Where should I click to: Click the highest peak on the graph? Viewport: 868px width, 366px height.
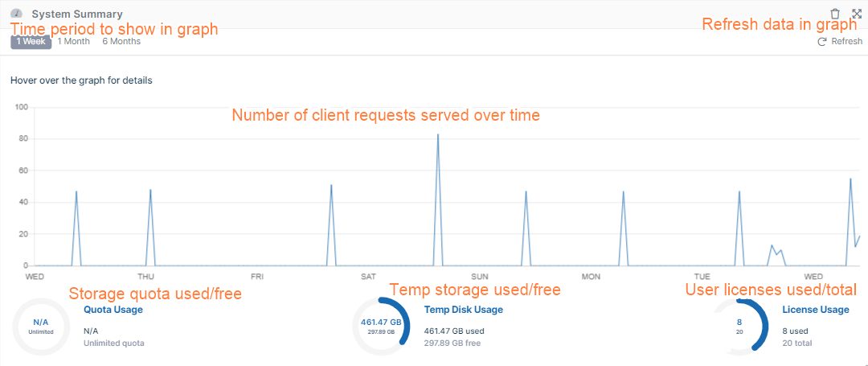pos(438,135)
